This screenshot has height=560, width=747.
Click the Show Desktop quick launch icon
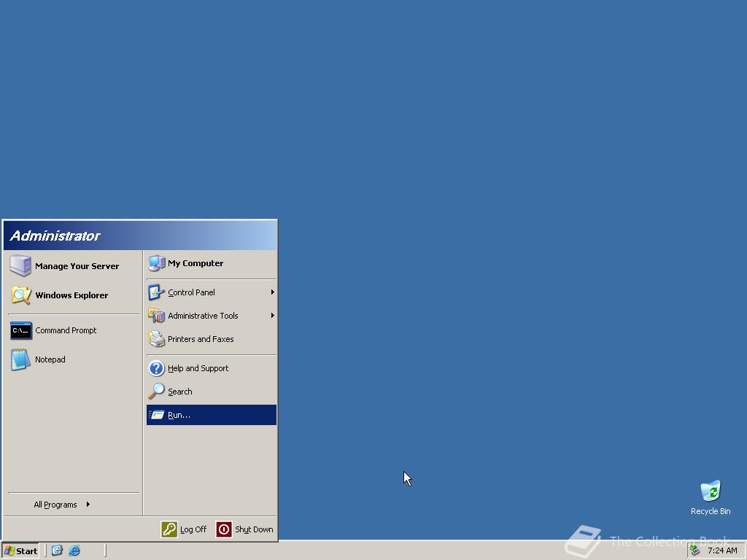[x=57, y=551]
